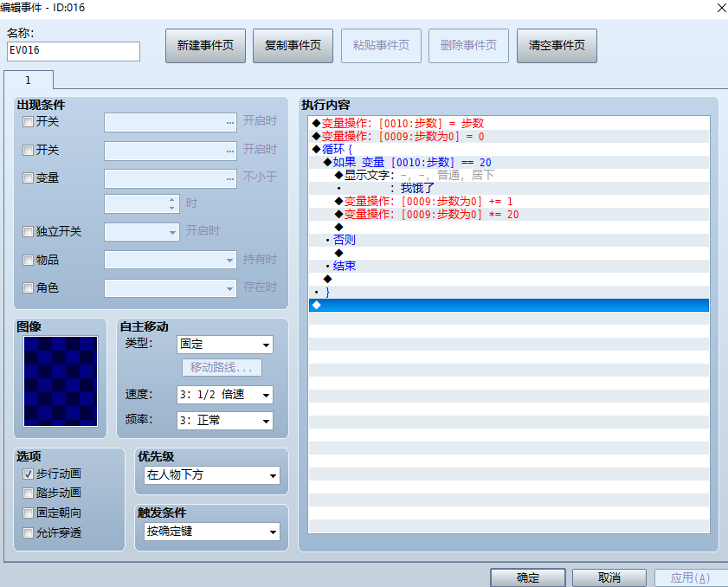Enable the first 开关 condition checkbox
The height and width of the screenshot is (587, 728).
[29, 122]
